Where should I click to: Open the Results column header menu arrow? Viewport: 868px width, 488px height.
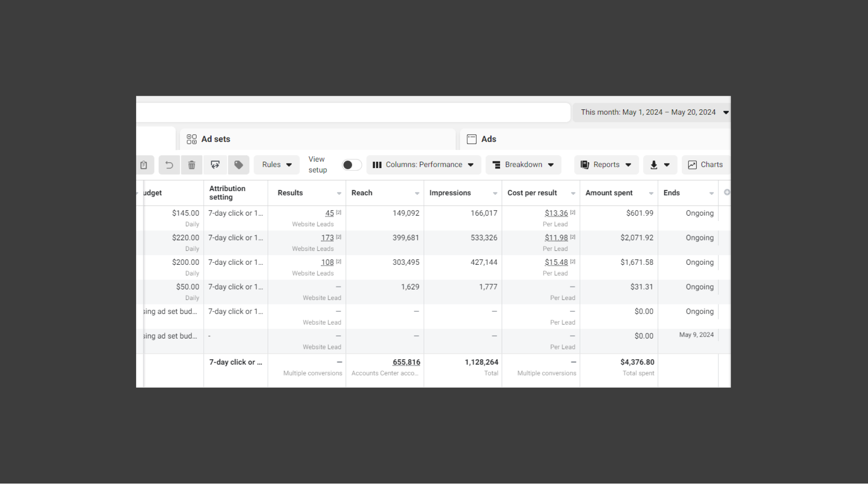click(339, 193)
